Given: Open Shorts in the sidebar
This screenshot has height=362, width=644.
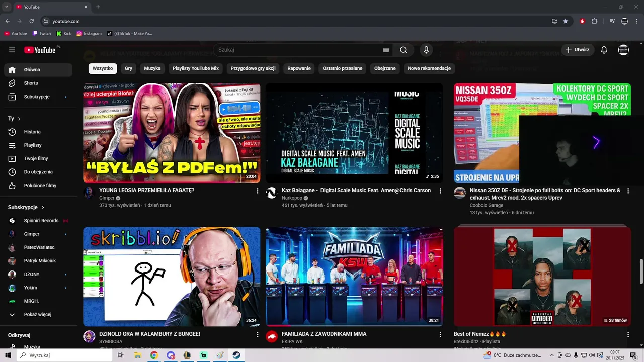Looking at the screenshot, I should 38,83.
